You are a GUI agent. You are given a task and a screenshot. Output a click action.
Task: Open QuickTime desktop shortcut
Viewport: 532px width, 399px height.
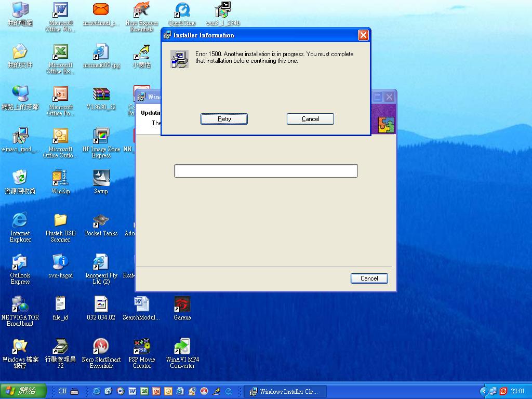182,14
